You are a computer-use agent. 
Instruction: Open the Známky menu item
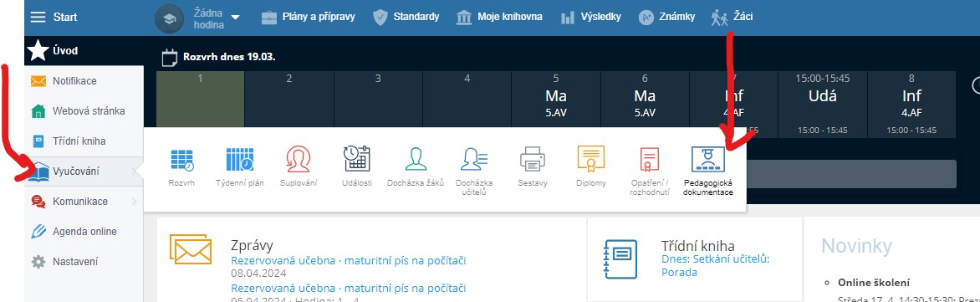click(666, 17)
